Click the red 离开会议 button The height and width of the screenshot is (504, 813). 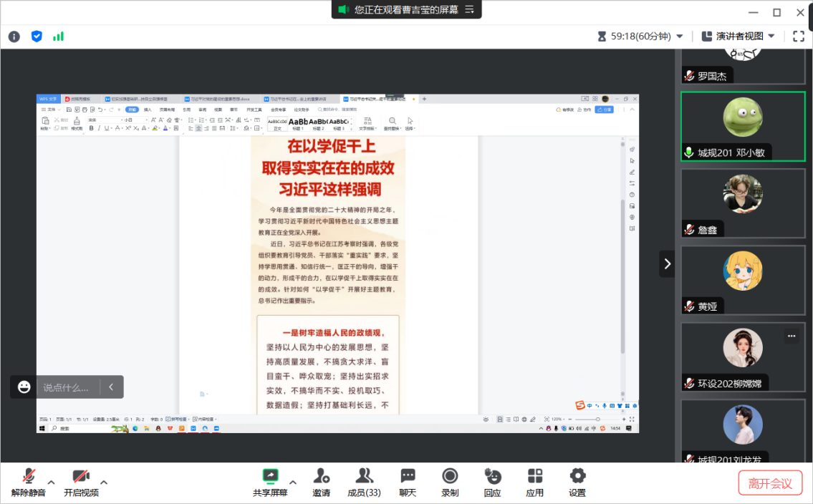[770, 483]
